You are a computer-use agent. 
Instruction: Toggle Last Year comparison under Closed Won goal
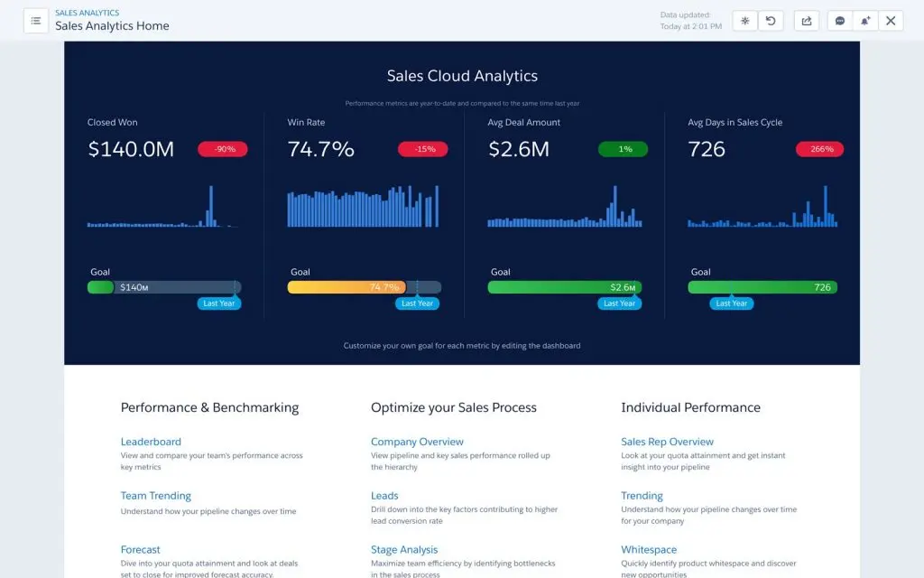point(219,303)
